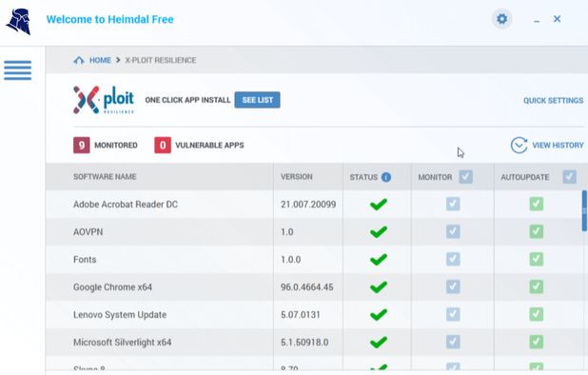The width and height of the screenshot is (588, 375).
Task: Toggle Autoupdate checkbox for AOVPN
Action: pos(537,231)
